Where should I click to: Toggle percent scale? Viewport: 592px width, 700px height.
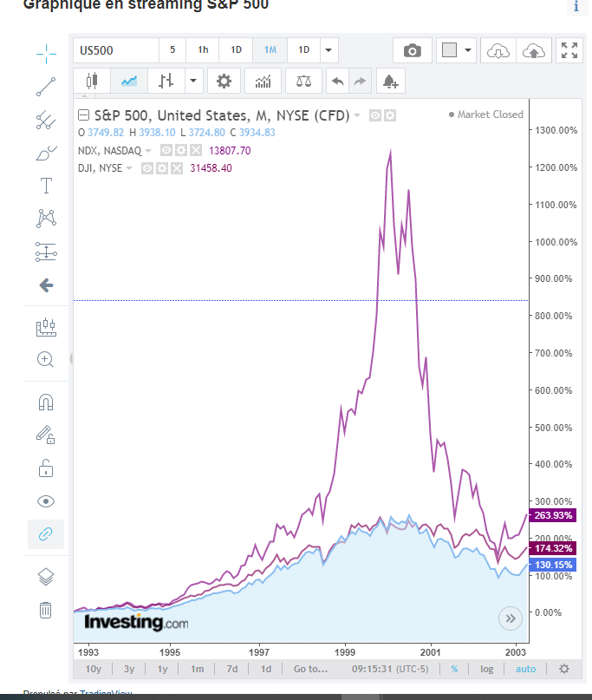click(x=454, y=669)
